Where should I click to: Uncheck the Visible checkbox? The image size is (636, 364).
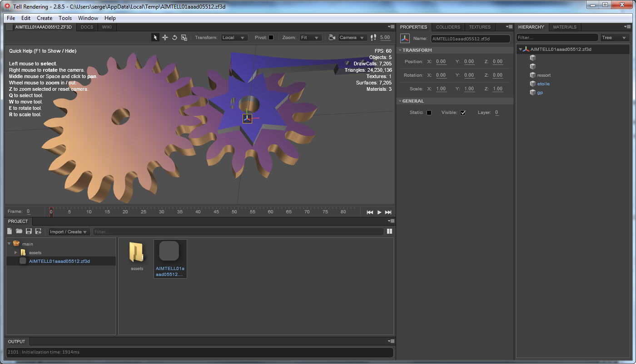click(463, 113)
